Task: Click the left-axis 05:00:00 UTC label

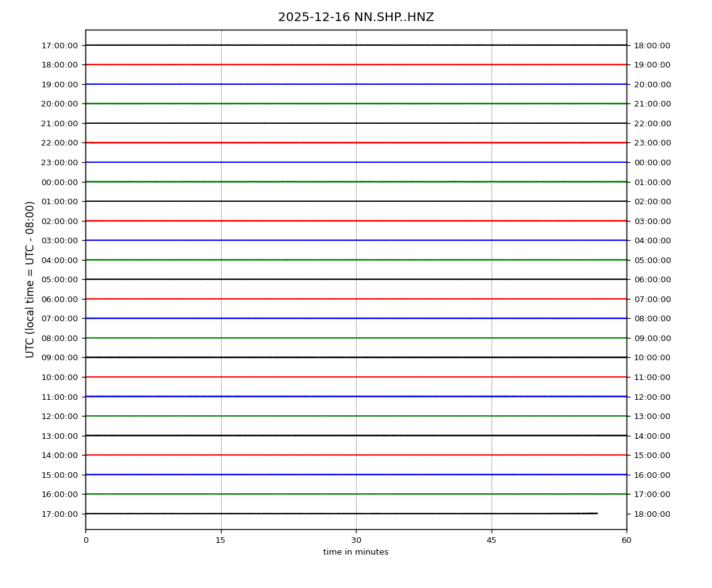Action: [x=59, y=280]
